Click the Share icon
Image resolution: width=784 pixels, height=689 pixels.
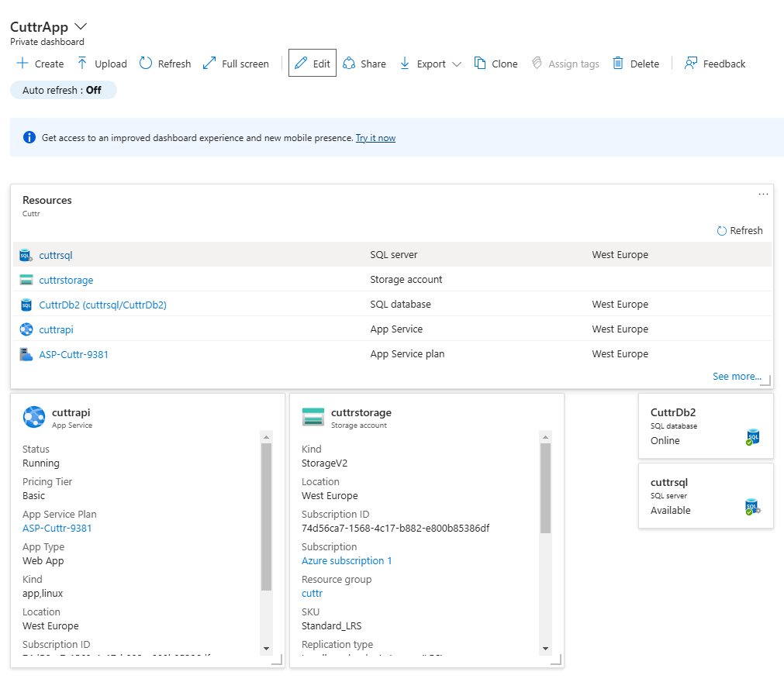(349, 64)
